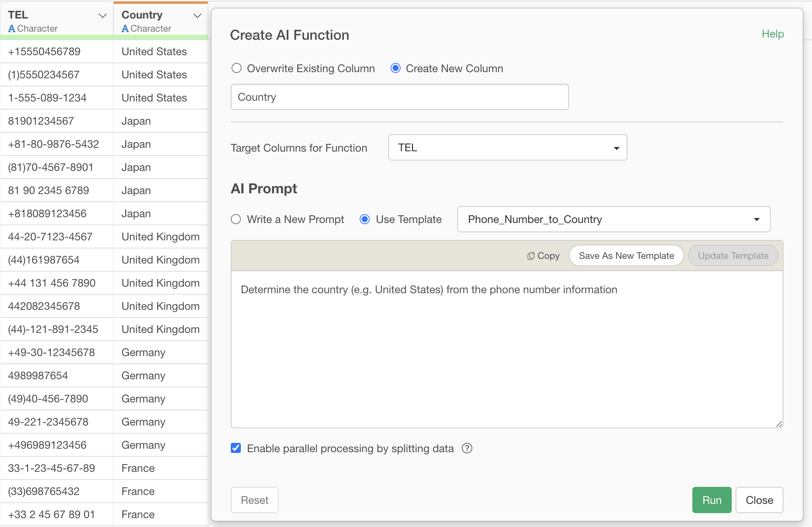The height and width of the screenshot is (527, 812).
Task: Close the Create AI Function dialog
Action: click(x=759, y=500)
